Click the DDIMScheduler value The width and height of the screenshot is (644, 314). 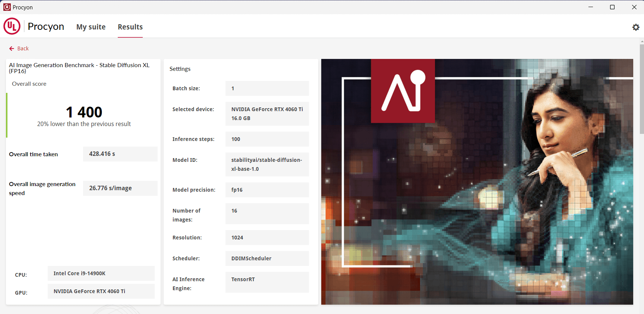267,258
